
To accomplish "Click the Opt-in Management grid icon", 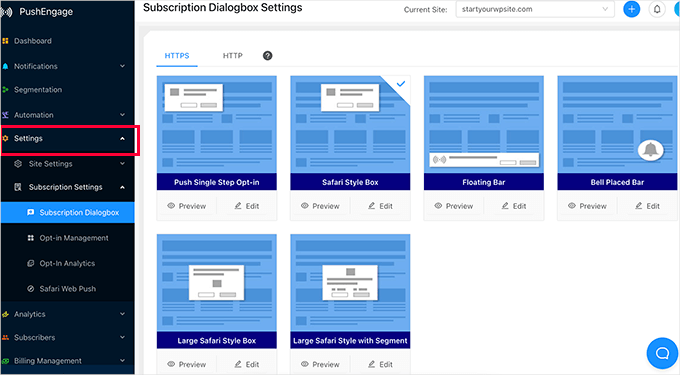I will (x=30, y=238).
